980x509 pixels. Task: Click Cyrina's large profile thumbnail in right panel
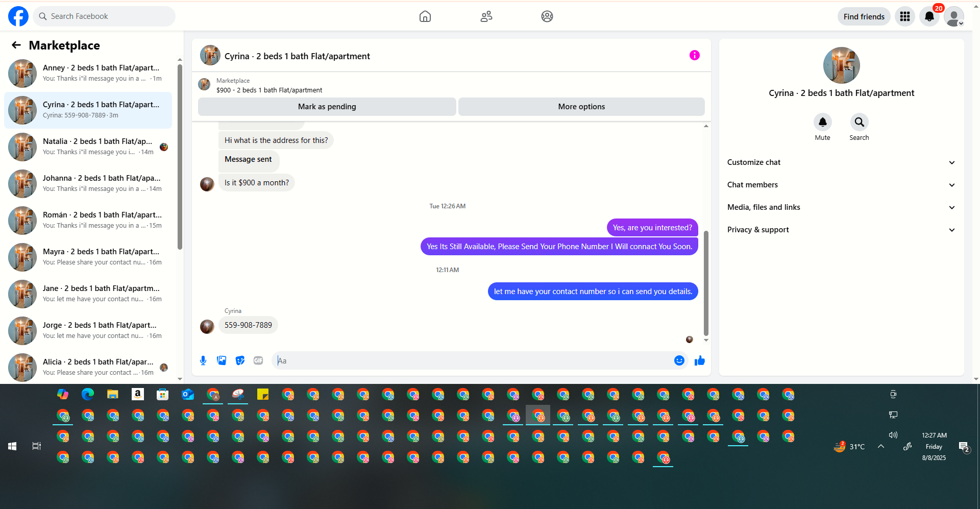[841, 65]
